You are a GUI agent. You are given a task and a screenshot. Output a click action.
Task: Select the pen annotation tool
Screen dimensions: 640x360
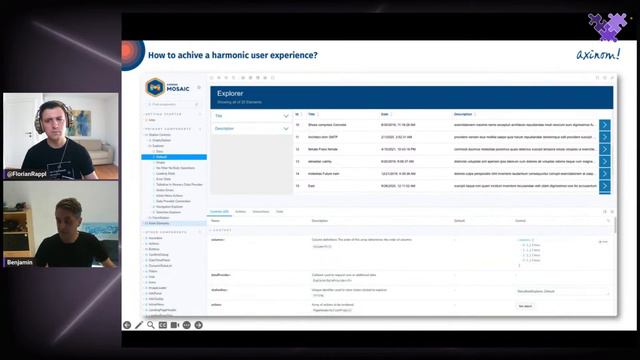pos(139,325)
